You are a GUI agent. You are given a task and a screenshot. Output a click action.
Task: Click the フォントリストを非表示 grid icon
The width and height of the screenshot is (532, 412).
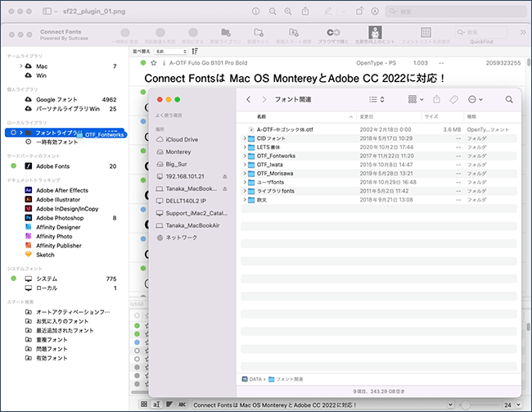(x=426, y=33)
